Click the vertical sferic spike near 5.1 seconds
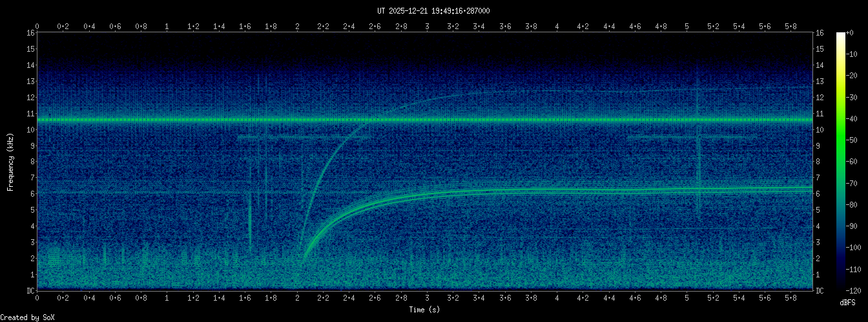868x322 pixels. [697, 155]
